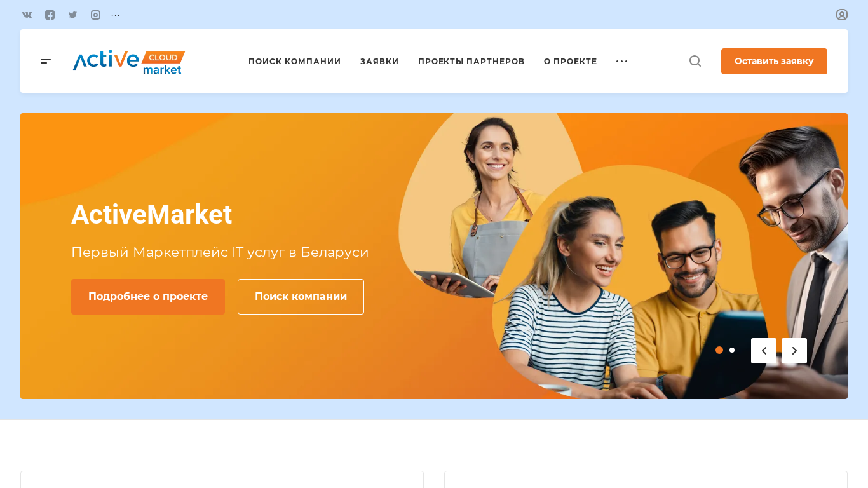868x488 pixels.
Task: Open the Поиск компании menu item
Action: pyautogui.click(x=295, y=62)
